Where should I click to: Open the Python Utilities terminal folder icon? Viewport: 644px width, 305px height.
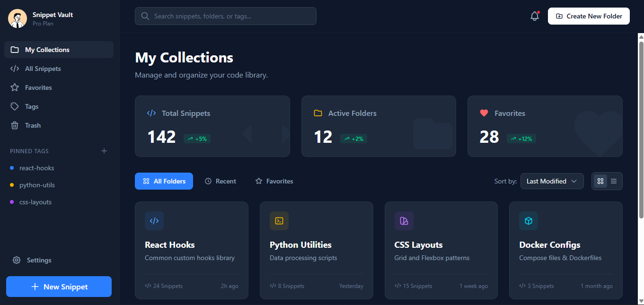coord(279,220)
